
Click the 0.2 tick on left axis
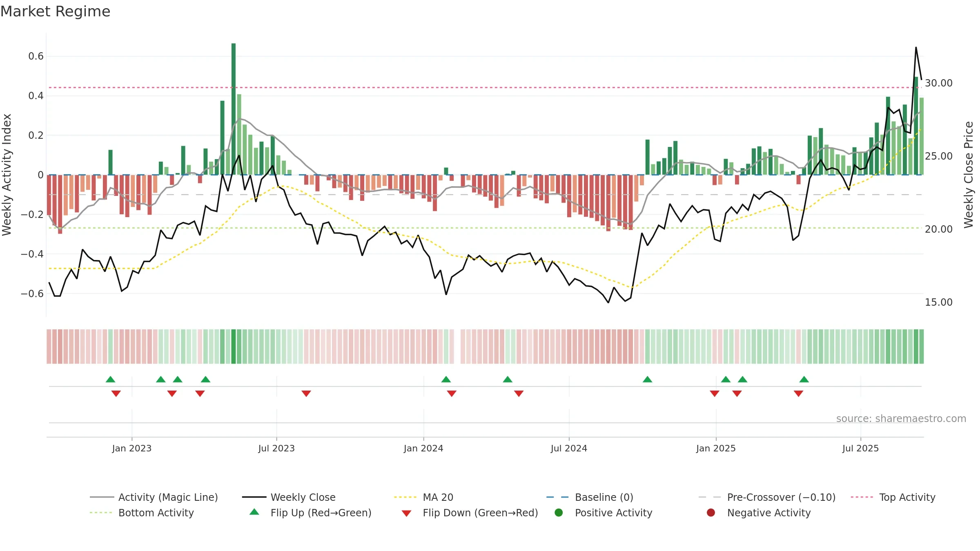[x=36, y=136]
